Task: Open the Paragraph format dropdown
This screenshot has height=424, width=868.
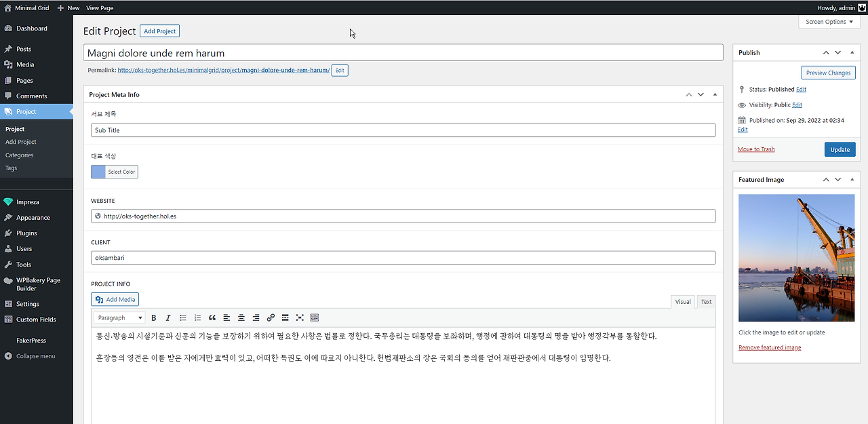Action: [120, 317]
